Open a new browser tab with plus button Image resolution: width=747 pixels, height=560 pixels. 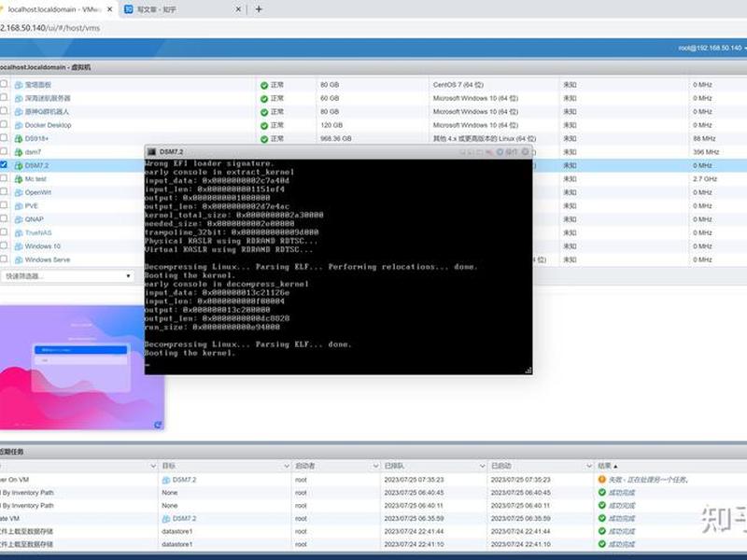(259, 9)
